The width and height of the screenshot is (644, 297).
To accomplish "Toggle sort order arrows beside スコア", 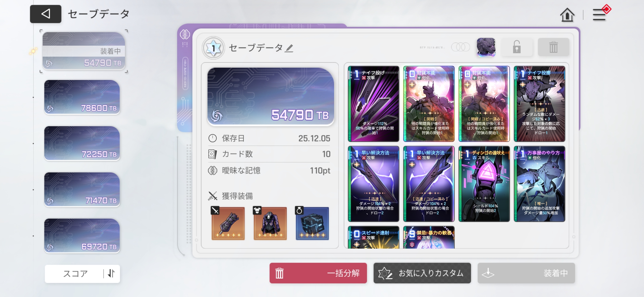I will point(111,273).
